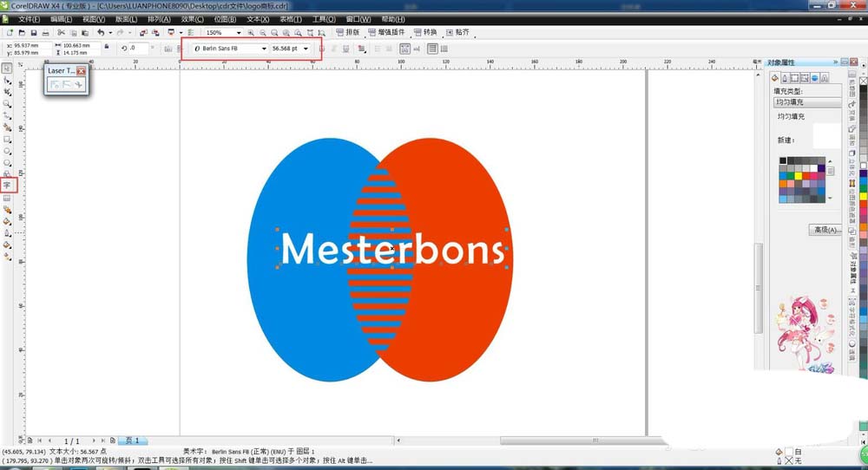Click the Zoom in magnifier icon
The height and width of the screenshot is (470, 868).
click(x=251, y=33)
